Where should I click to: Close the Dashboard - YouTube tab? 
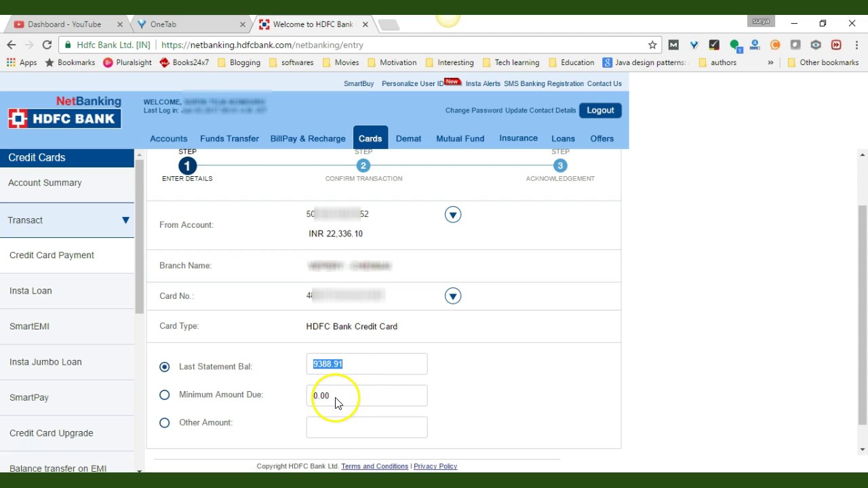[x=120, y=24]
